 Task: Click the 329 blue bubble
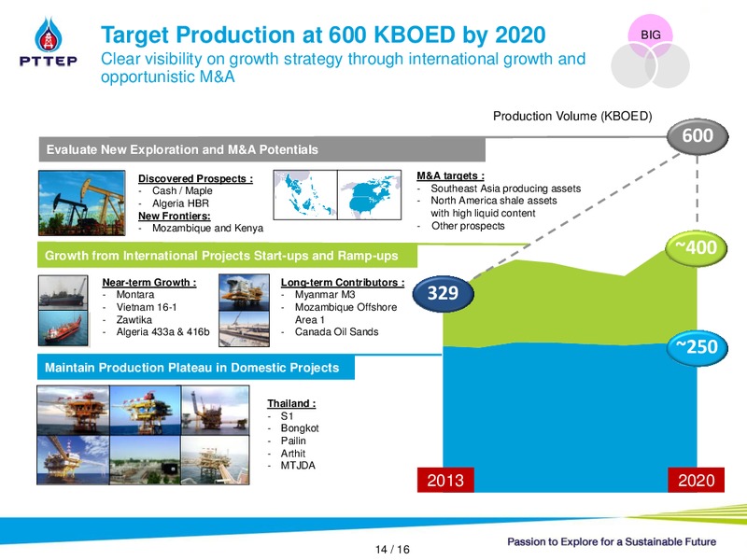pyautogui.click(x=443, y=293)
